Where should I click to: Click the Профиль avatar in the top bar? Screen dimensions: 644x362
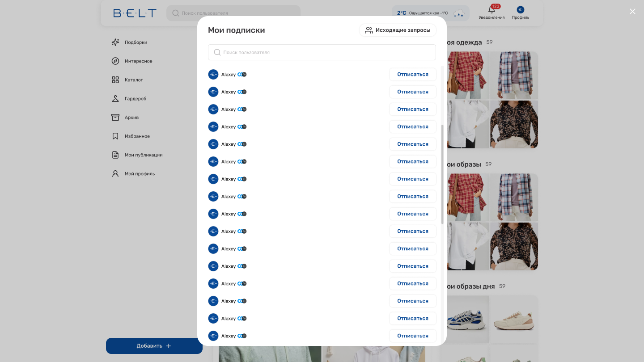(520, 9)
